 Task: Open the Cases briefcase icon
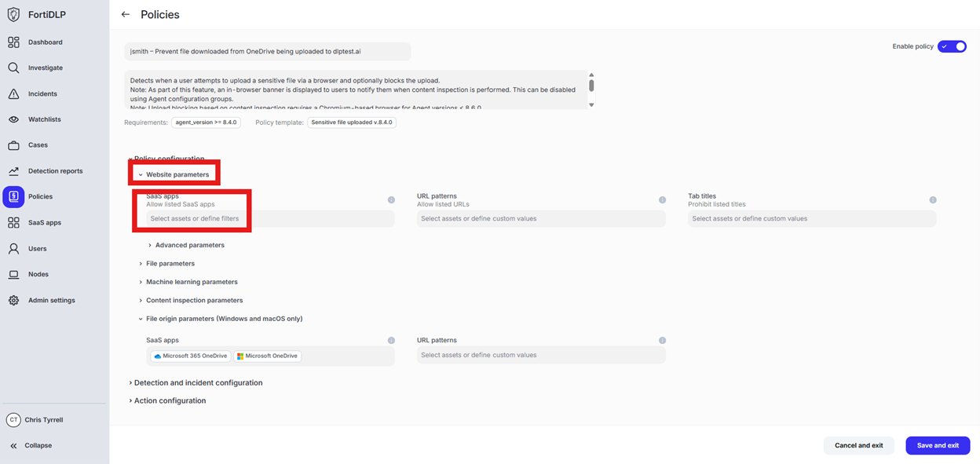click(x=13, y=145)
